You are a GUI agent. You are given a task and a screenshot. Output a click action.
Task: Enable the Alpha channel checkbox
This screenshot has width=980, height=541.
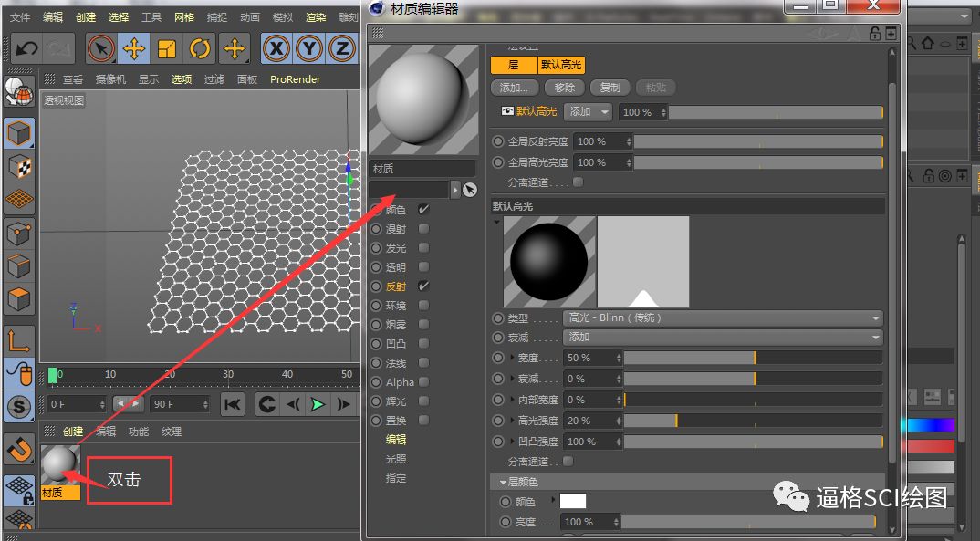point(423,381)
